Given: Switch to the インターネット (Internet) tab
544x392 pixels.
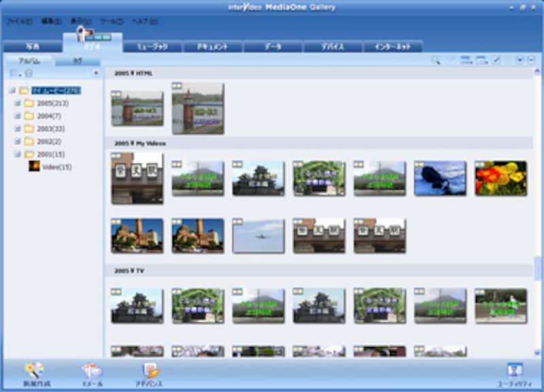Looking at the screenshot, I should (x=393, y=46).
